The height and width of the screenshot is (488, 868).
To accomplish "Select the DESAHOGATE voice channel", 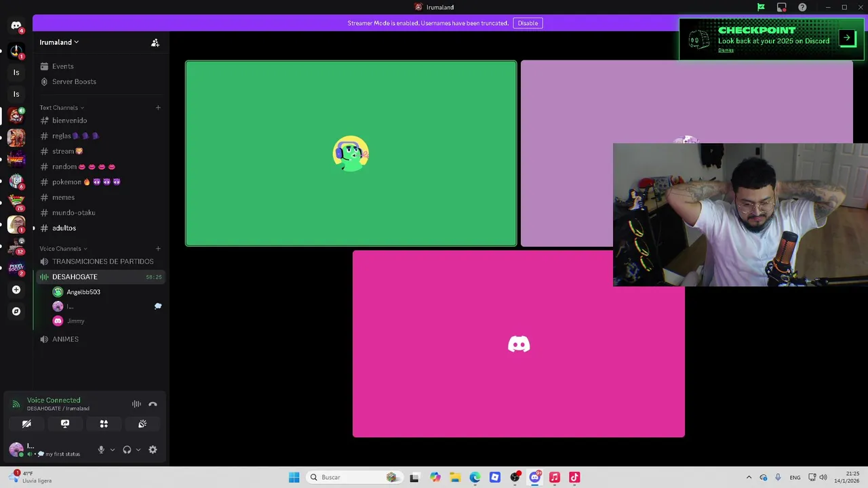I will (100, 277).
